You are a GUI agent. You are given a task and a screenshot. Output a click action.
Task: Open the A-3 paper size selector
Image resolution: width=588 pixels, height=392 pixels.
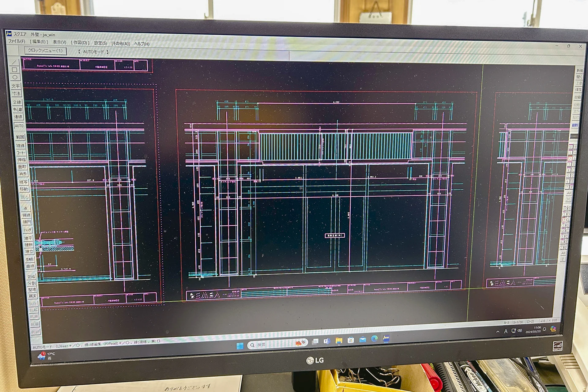506,323
